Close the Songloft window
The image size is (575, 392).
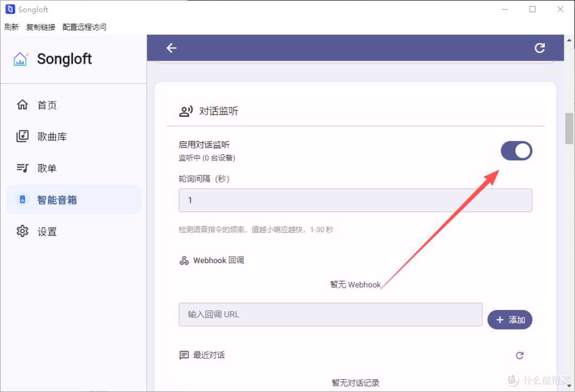coord(560,9)
